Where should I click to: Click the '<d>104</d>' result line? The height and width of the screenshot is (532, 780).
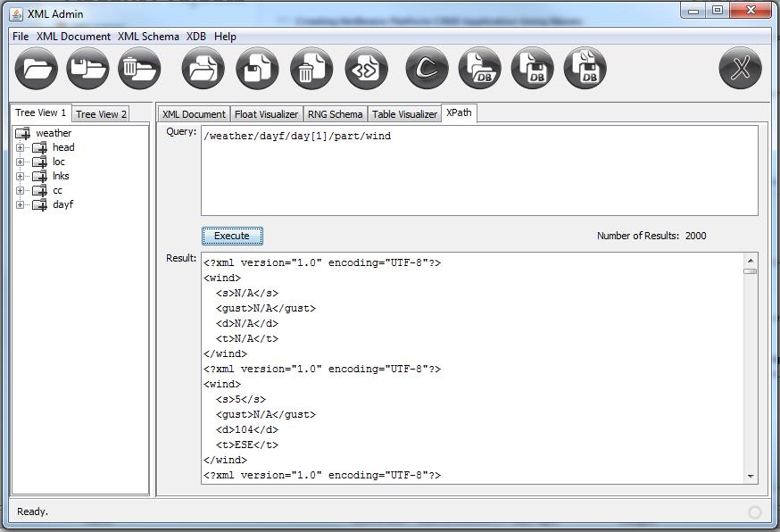pos(247,429)
